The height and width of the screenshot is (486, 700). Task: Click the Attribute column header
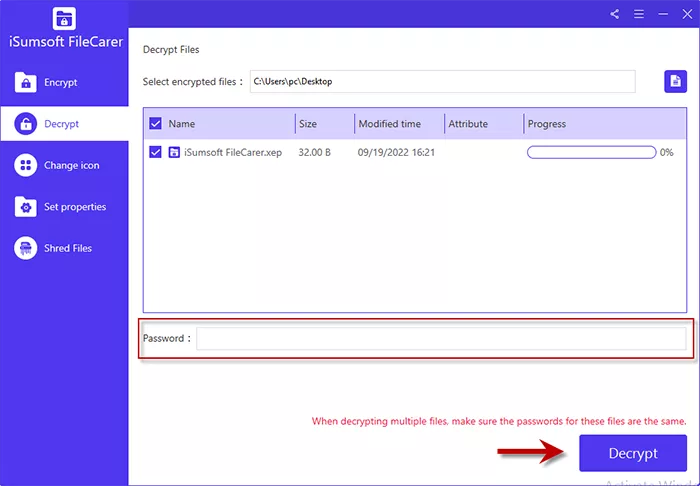pyautogui.click(x=468, y=124)
